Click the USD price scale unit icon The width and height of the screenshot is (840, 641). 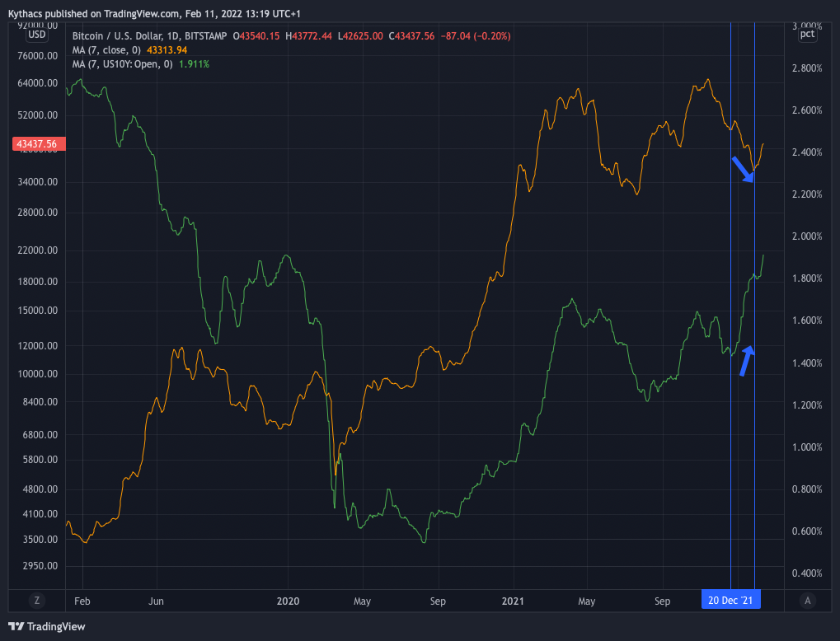pyautogui.click(x=36, y=35)
